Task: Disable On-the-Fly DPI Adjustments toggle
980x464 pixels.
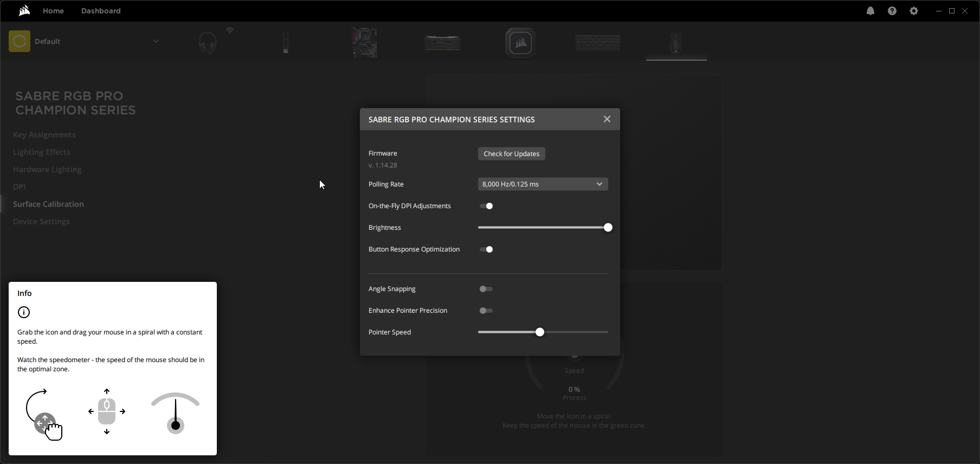Action: pyautogui.click(x=486, y=206)
